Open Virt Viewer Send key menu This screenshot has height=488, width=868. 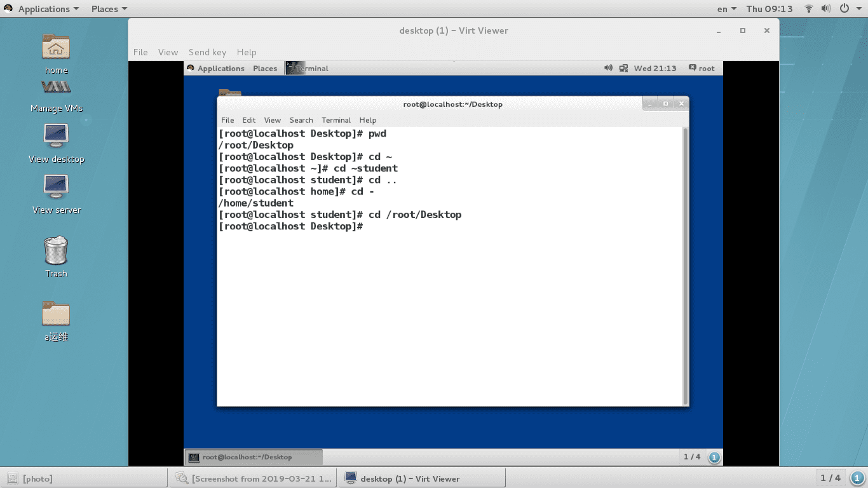[x=207, y=52]
